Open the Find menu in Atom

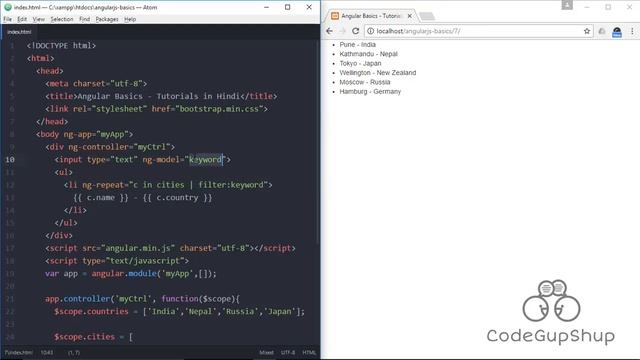click(84, 19)
